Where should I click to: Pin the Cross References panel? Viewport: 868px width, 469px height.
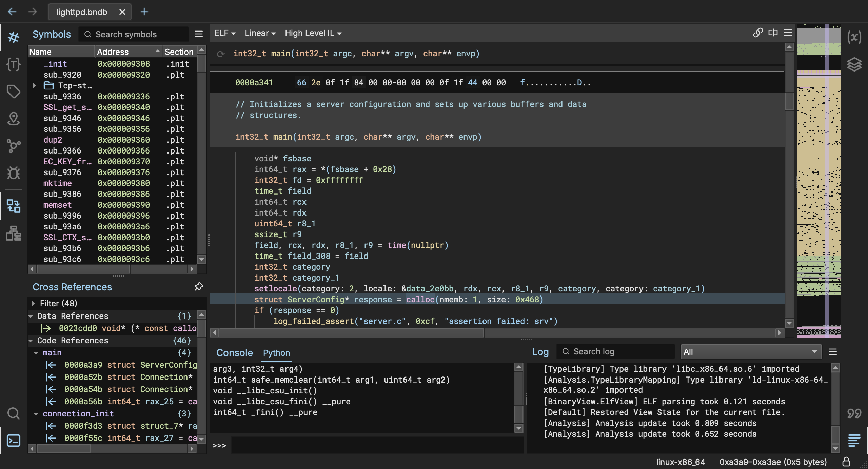point(199,287)
